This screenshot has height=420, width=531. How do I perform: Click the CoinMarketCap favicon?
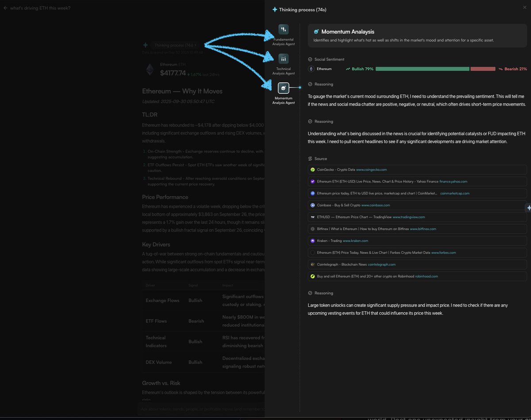[x=312, y=193]
